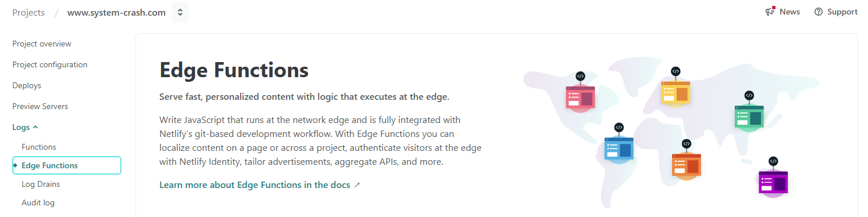Open the www.system-crash.com project name
Viewport: 868px width, 217px height.
(x=116, y=12)
